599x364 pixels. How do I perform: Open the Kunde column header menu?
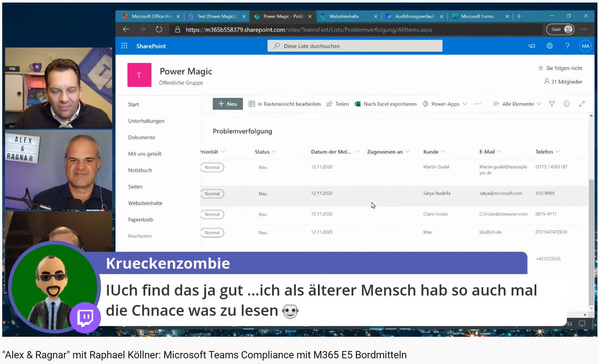(434, 152)
